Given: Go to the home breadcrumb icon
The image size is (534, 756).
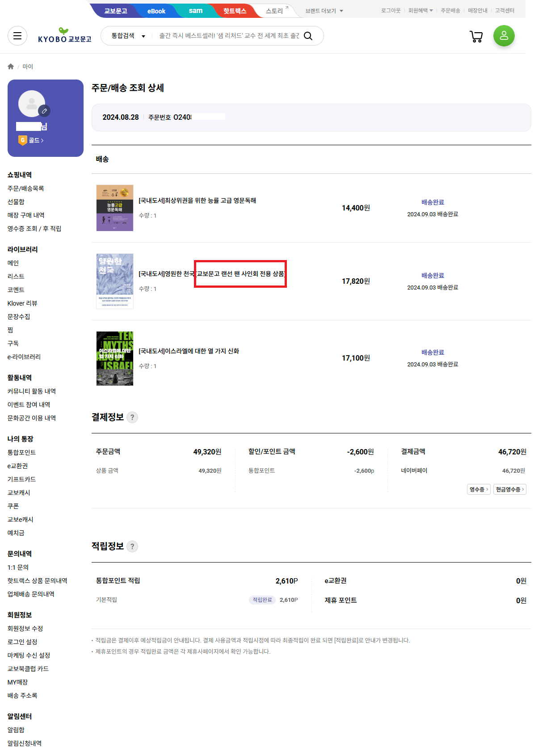Looking at the screenshot, I should 11,67.
